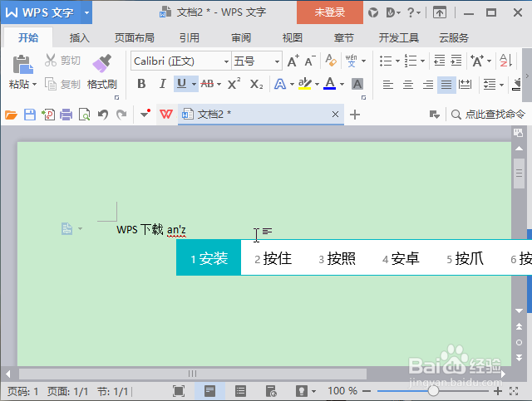Apply blue font color A
The height and width of the screenshot is (401, 532).
tap(329, 83)
